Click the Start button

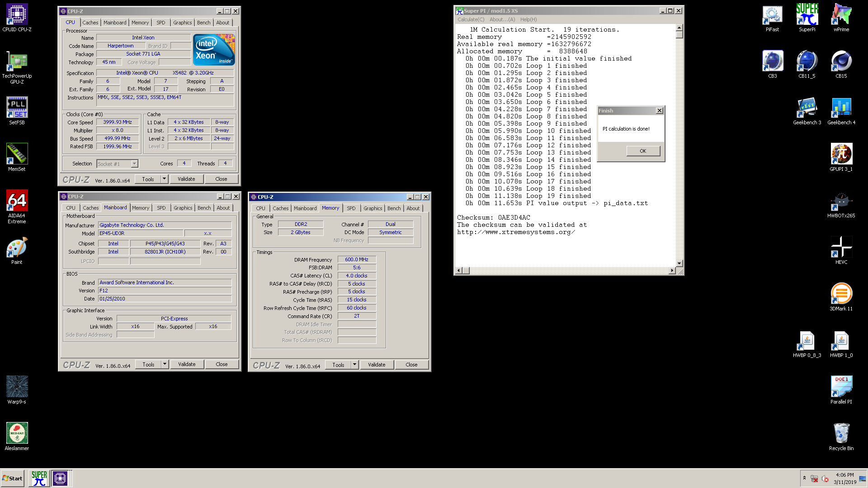coord(12,478)
